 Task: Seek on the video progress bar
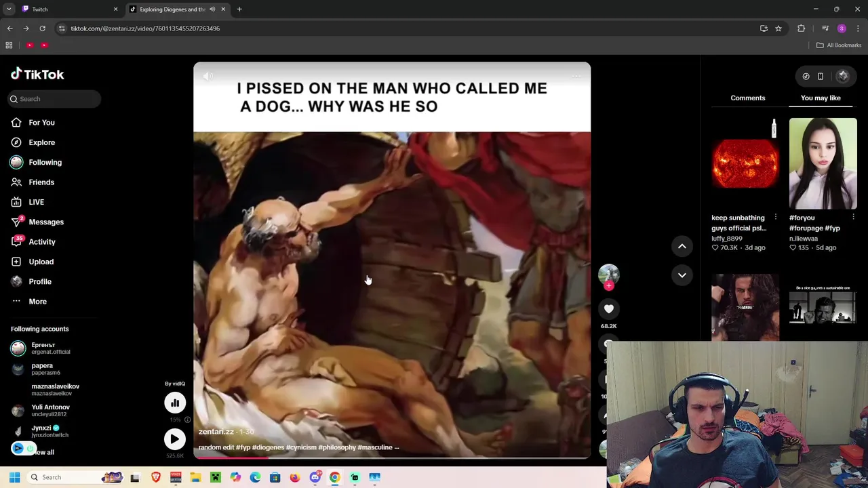coord(392,457)
